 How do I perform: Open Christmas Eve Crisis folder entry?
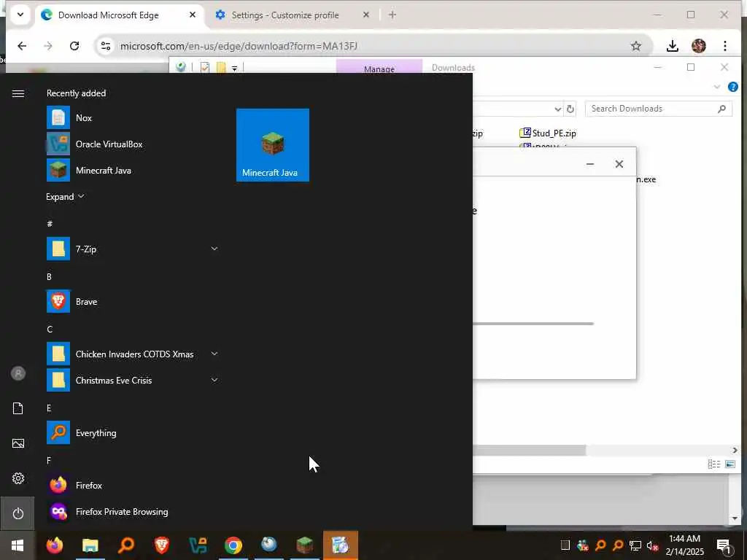click(133, 380)
